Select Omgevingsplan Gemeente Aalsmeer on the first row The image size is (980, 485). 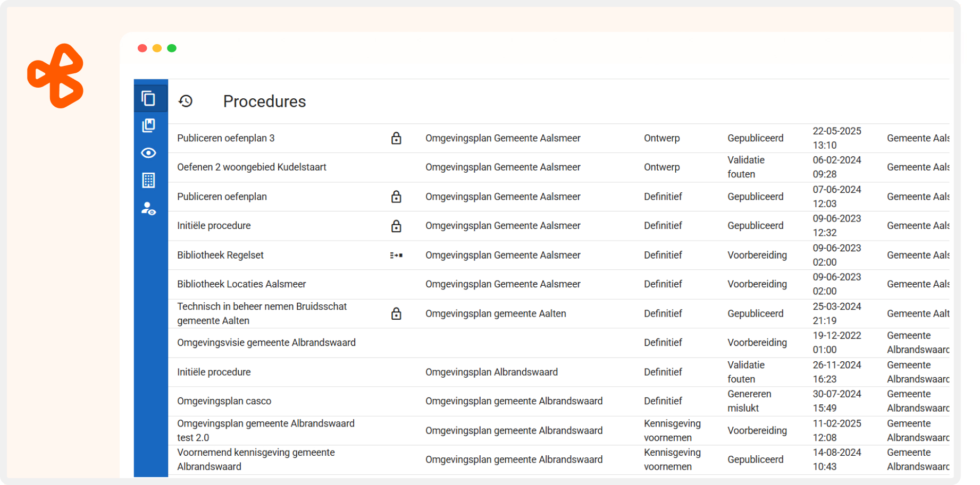point(502,138)
